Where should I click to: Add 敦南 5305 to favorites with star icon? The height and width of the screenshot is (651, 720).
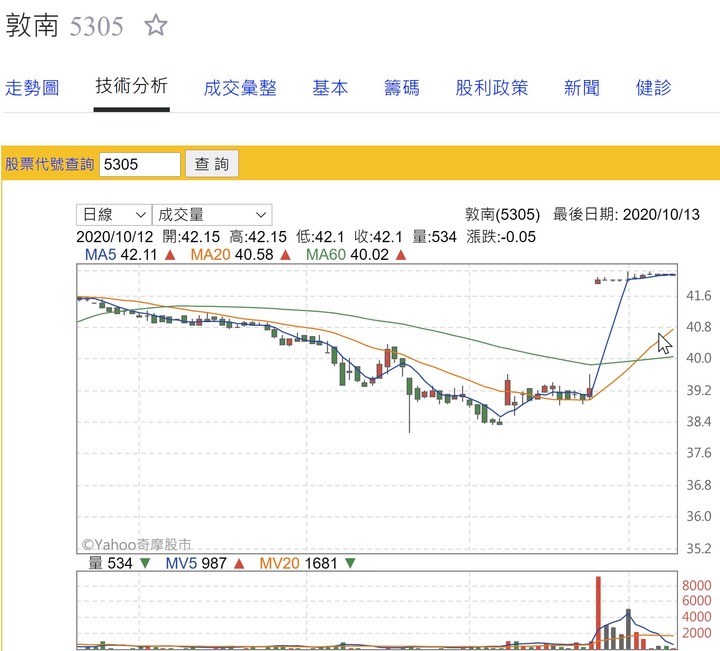(x=156, y=25)
